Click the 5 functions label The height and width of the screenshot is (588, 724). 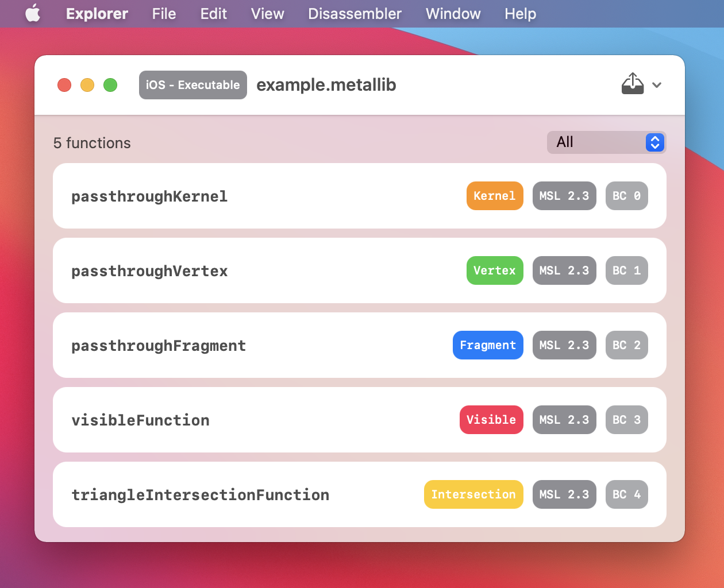[92, 143]
